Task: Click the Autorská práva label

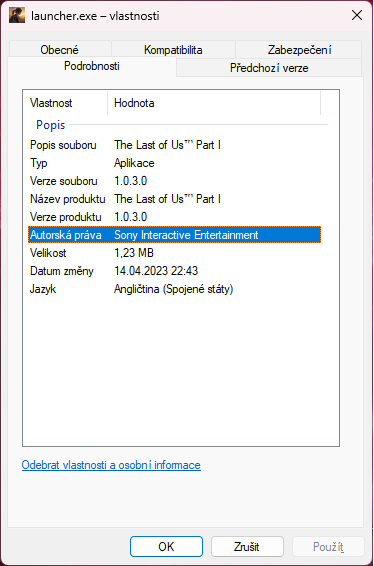Action: click(x=65, y=235)
